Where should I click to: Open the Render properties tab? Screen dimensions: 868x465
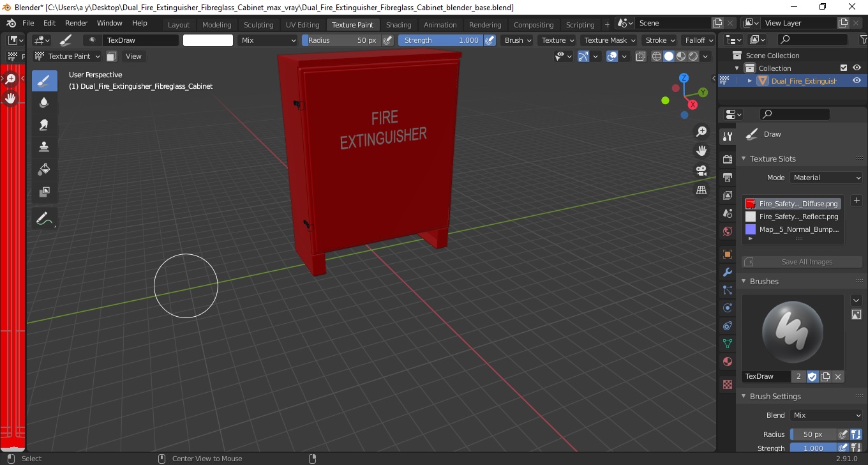727,159
